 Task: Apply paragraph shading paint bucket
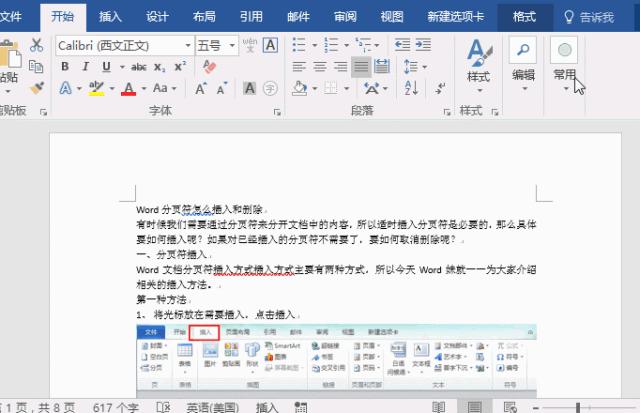300,88
